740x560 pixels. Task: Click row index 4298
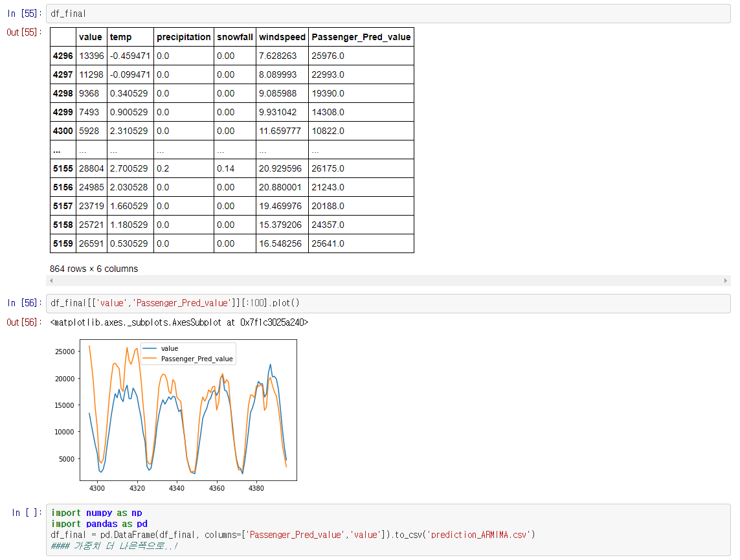(63, 94)
